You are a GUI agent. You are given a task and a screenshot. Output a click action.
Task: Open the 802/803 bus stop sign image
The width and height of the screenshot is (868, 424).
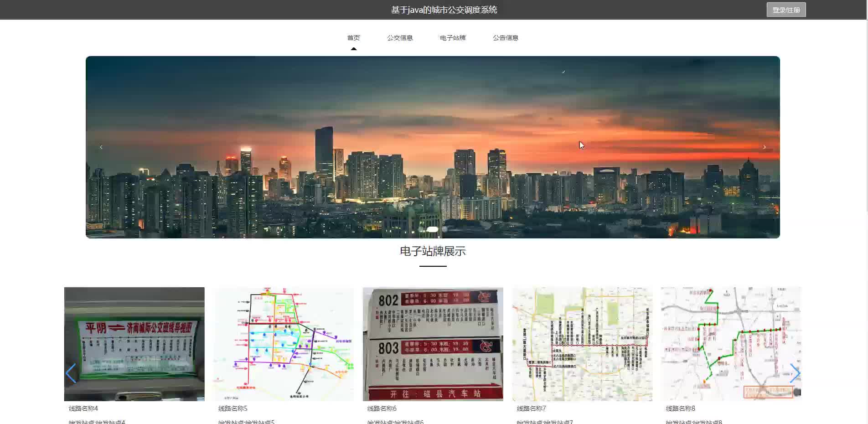coord(433,344)
